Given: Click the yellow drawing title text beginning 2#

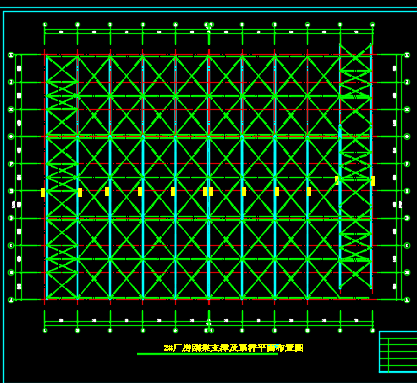Looking at the screenshot, I should coord(233,348).
